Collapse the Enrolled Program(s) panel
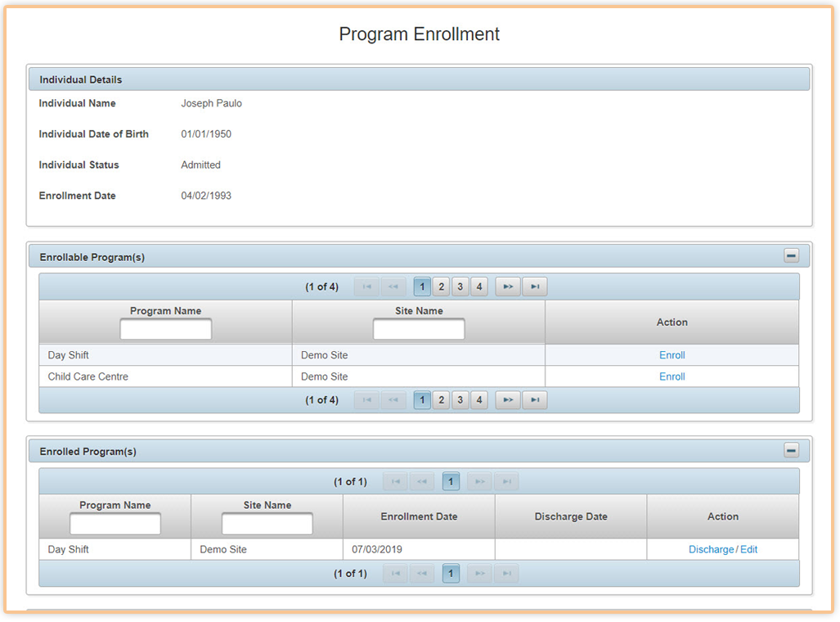The height and width of the screenshot is (622, 840). pyautogui.click(x=791, y=450)
